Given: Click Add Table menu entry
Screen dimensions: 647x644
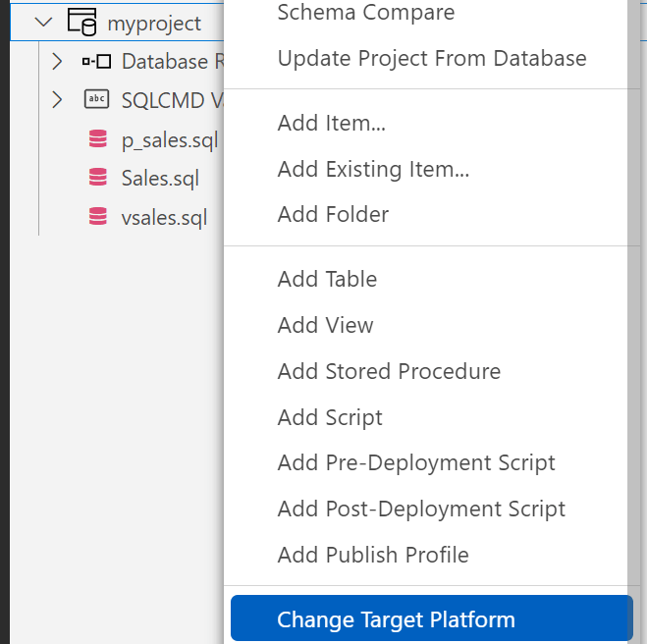Looking at the screenshot, I should (327, 280).
